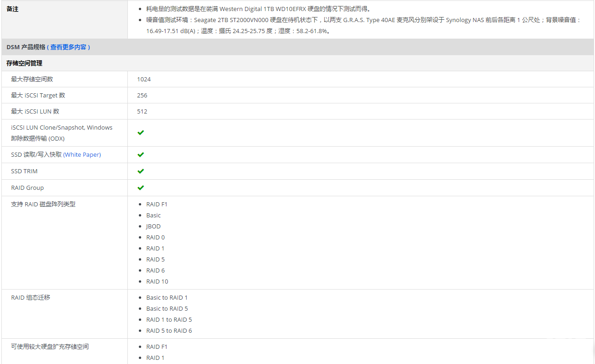This screenshot has height=364, width=595.
Task: Click RAID 6 in supported RAID list
Action: pos(155,270)
